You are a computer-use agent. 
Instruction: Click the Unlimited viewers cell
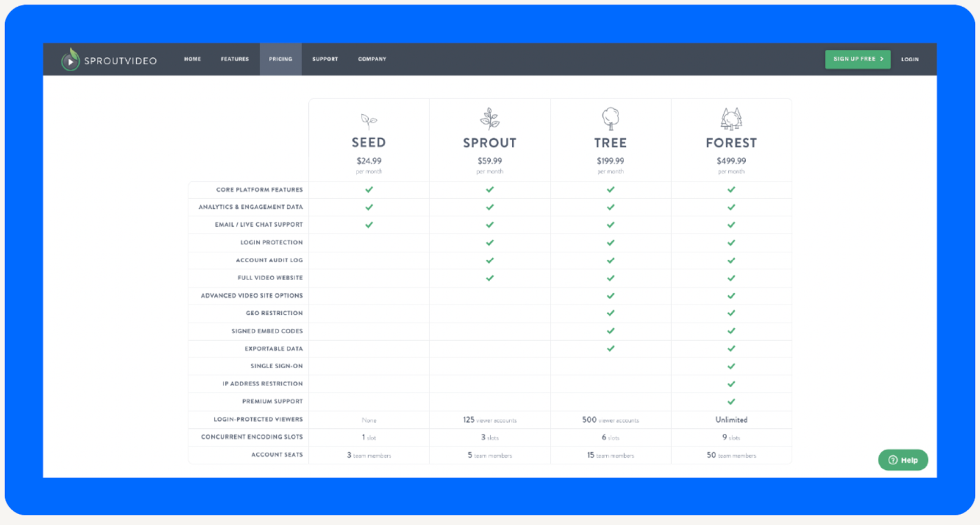tap(731, 420)
